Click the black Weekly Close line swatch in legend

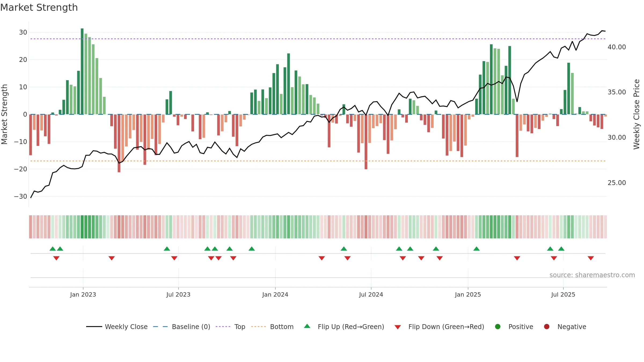[x=94, y=327]
